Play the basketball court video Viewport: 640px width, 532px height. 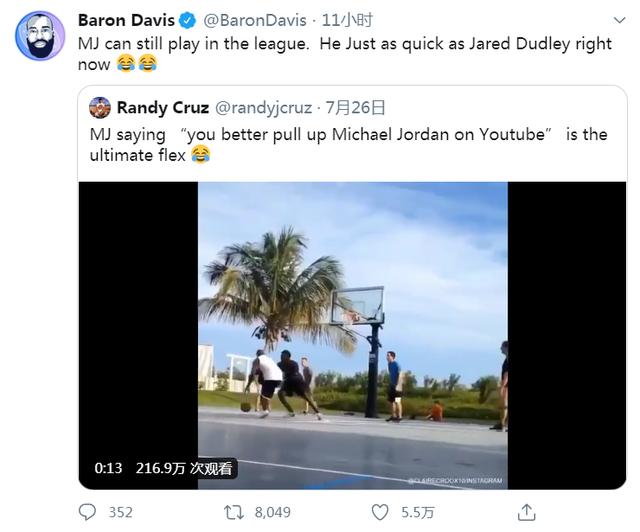click(353, 335)
